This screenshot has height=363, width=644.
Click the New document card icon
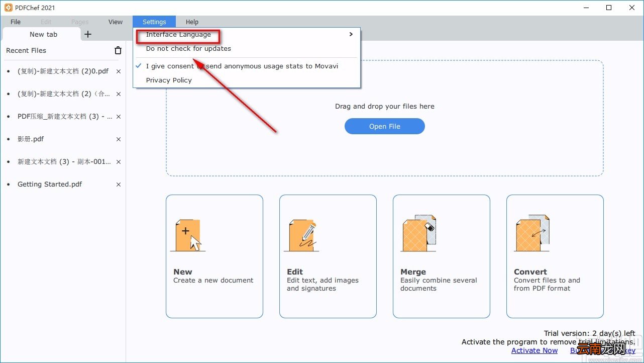(188, 235)
